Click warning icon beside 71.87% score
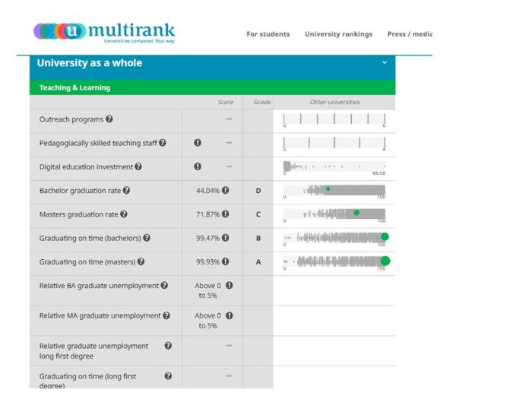Screen dimensions: 532x399 (226, 214)
